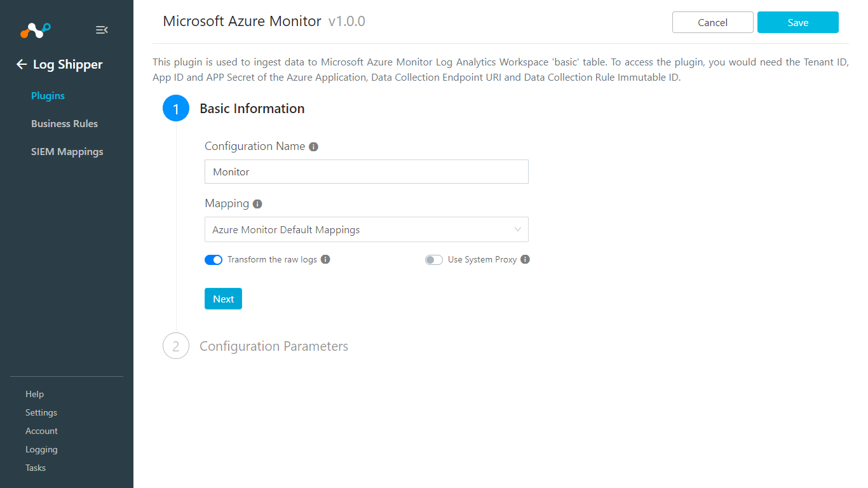
Task: Open the Settings menu item
Action: click(x=41, y=412)
